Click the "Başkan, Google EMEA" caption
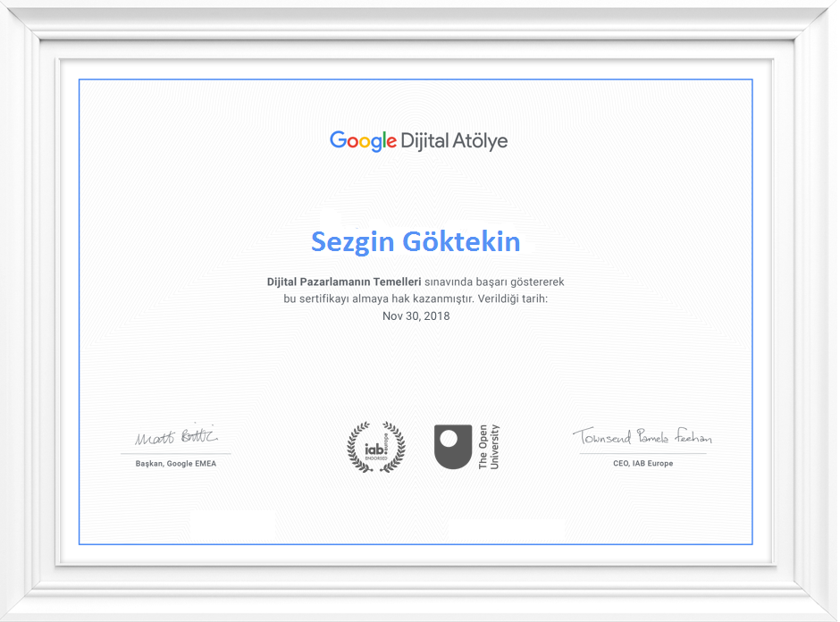Viewport: 840px width, 622px height. pyautogui.click(x=176, y=464)
